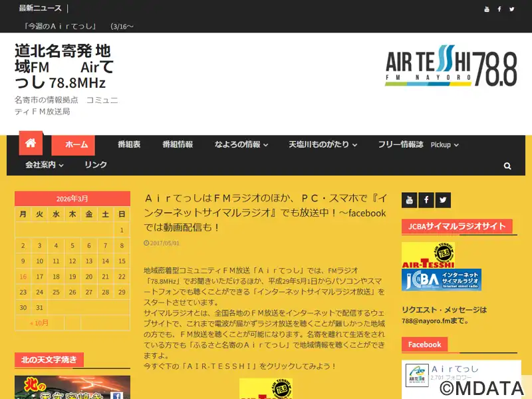The width and height of the screenshot is (532, 399).
Task: Open Twitter icon in top black bar
Action: click(x=511, y=9)
